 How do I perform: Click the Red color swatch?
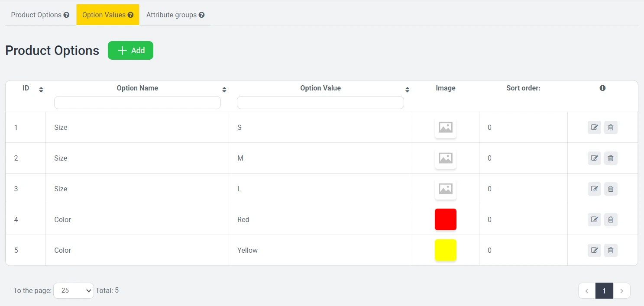(x=445, y=219)
